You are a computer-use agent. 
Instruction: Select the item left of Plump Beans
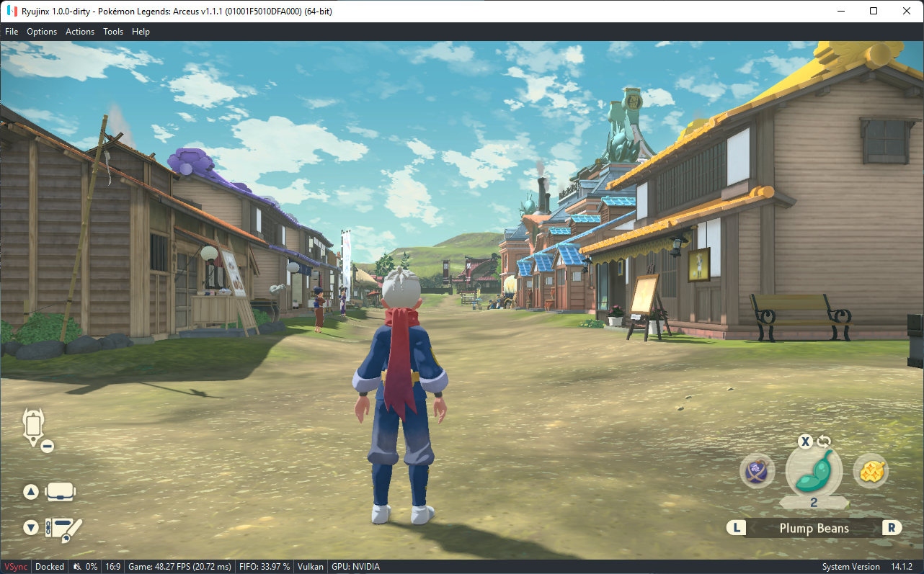757,472
